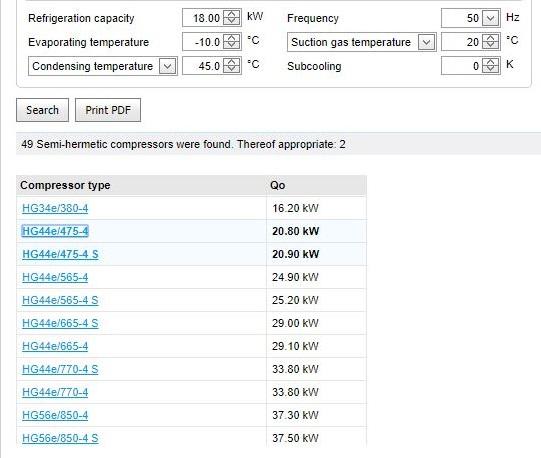Click the Condensing temperature value stepper arrows

click(x=231, y=65)
